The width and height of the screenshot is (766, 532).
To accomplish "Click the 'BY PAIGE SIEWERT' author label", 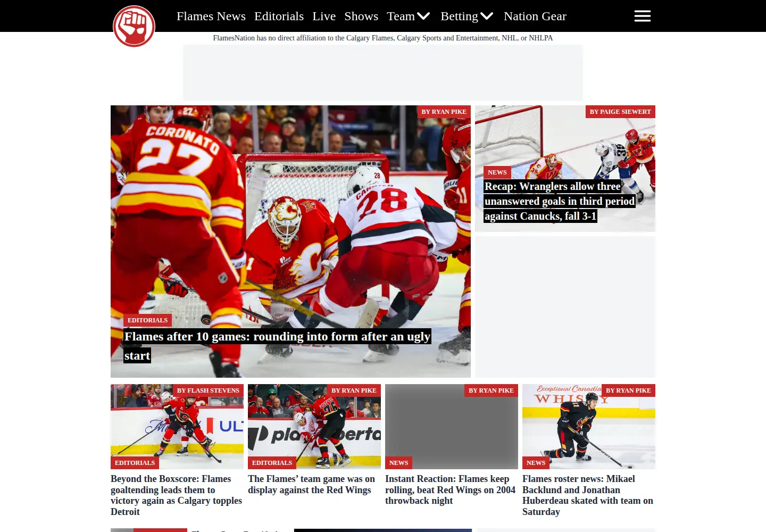I will pos(620,112).
